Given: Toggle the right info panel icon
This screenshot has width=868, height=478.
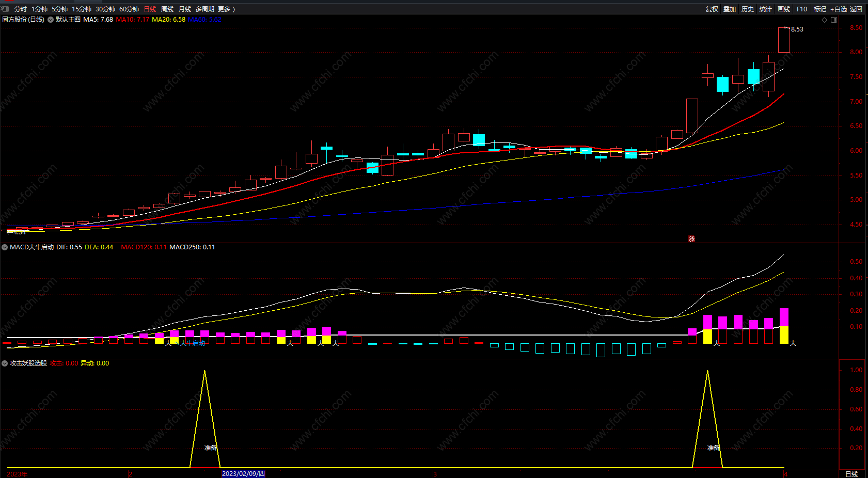Looking at the screenshot, I should [834, 20].
